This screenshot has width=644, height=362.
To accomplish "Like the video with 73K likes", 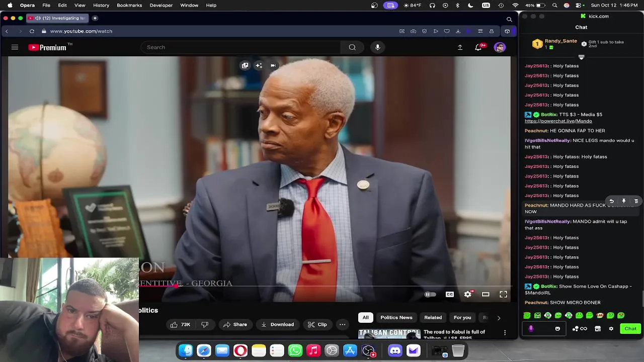I will 181,324.
